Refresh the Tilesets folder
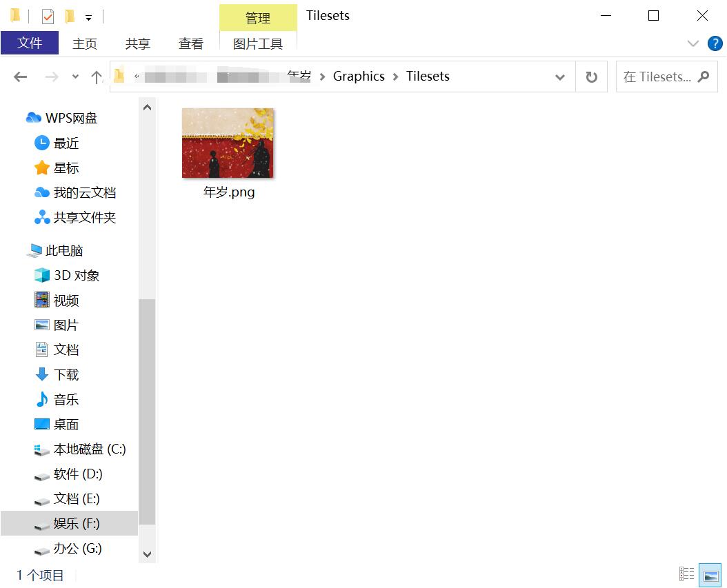This screenshot has height=588, width=727. tap(591, 77)
